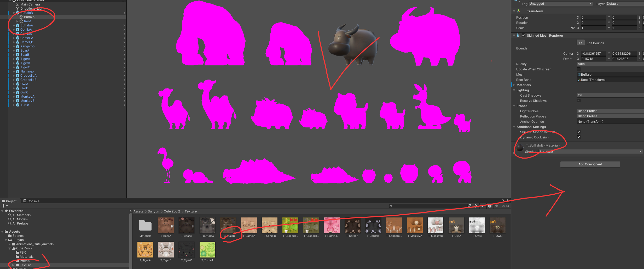Toggle hidden packages eye showing 14
The image size is (644, 269).
point(505,206)
